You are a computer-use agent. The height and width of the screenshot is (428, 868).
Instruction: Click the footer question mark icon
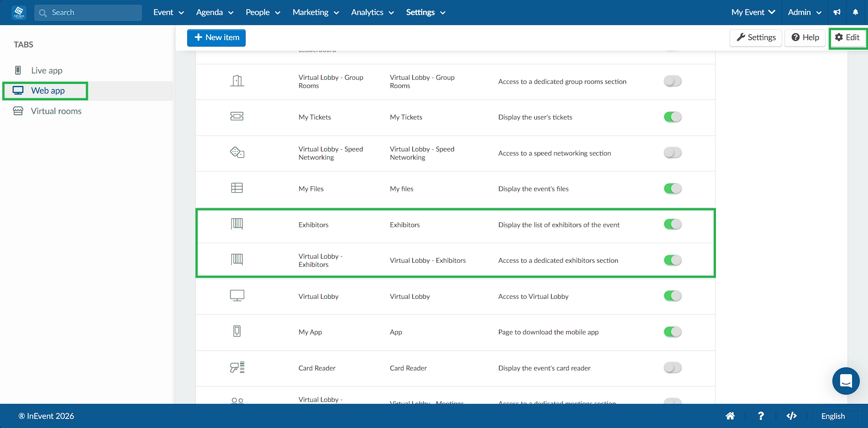tap(761, 416)
